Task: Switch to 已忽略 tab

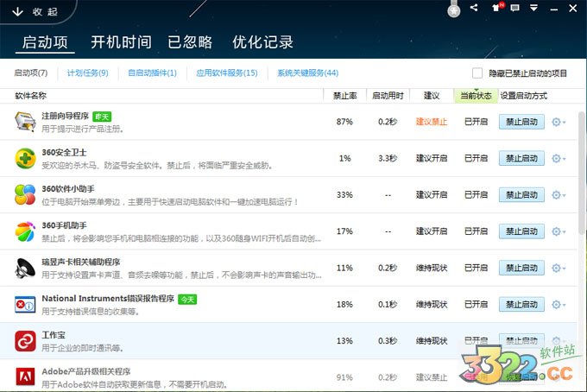Action: pos(190,42)
